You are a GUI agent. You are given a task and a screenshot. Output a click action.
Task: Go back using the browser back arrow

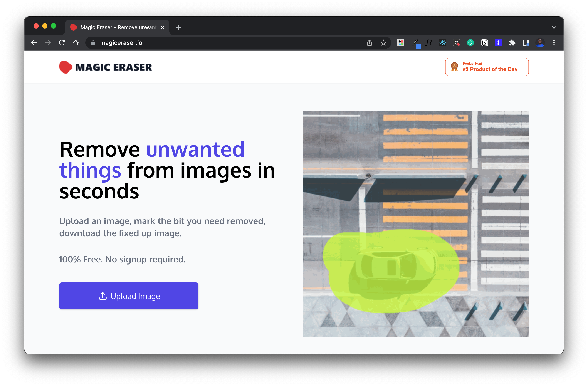(34, 43)
